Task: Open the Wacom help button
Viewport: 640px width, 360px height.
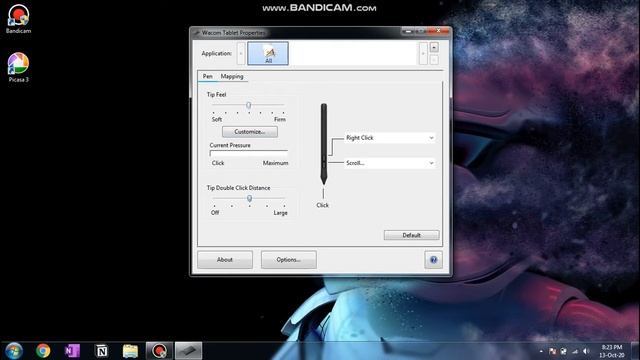Action: tap(433, 260)
